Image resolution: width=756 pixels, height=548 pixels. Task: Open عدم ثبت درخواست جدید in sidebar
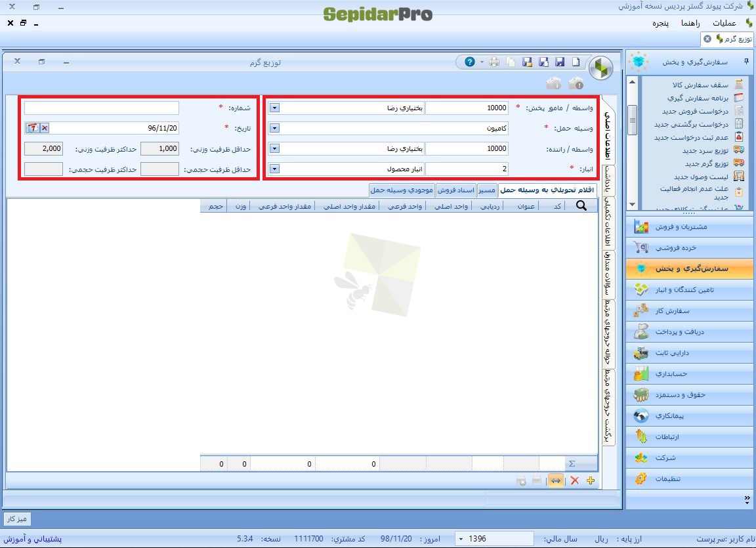(x=692, y=137)
